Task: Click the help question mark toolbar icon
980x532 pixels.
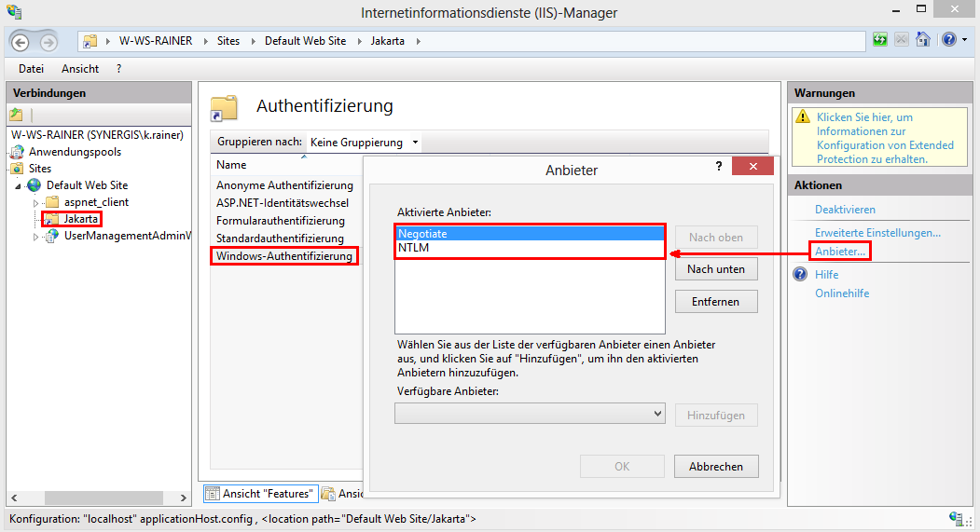Action: click(x=947, y=40)
